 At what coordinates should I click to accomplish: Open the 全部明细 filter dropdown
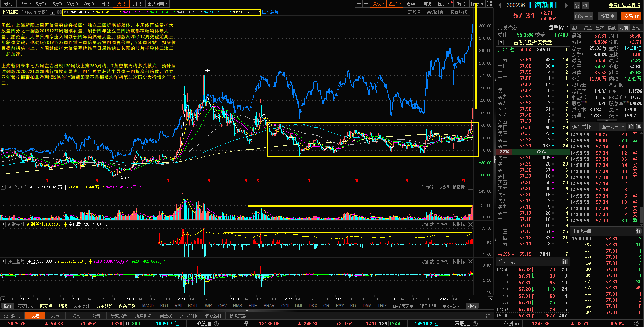click(x=613, y=127)
